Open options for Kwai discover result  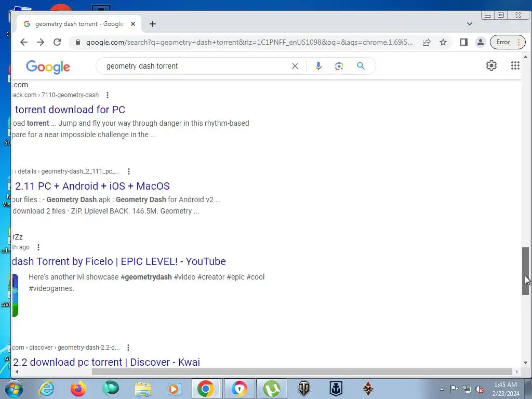[128, 348]
